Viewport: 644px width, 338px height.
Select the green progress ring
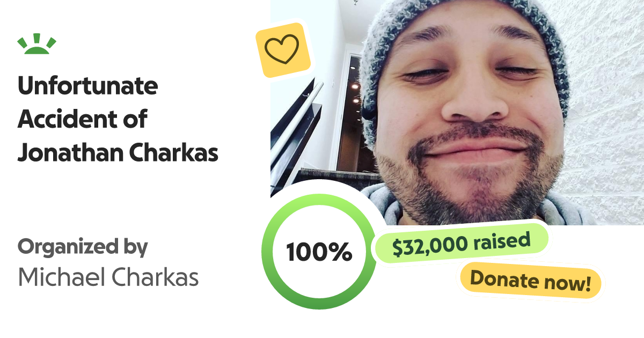319,252
